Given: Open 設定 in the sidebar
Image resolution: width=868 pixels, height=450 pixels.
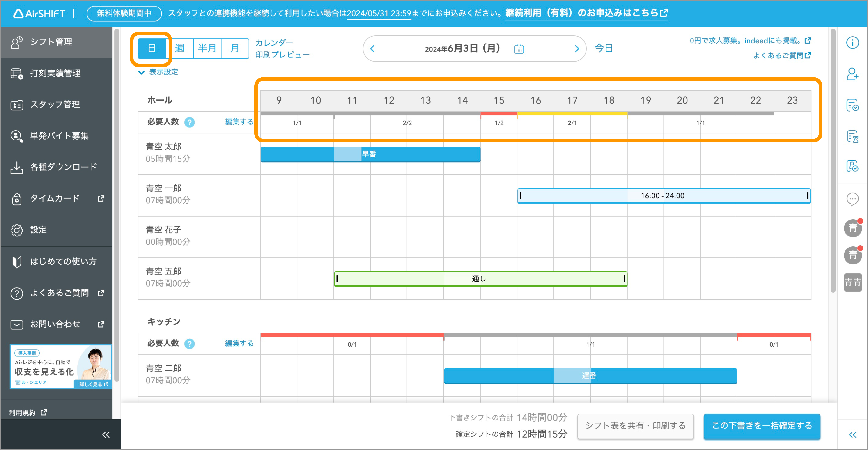Looking at the screenshot, I should pos(56,230).
